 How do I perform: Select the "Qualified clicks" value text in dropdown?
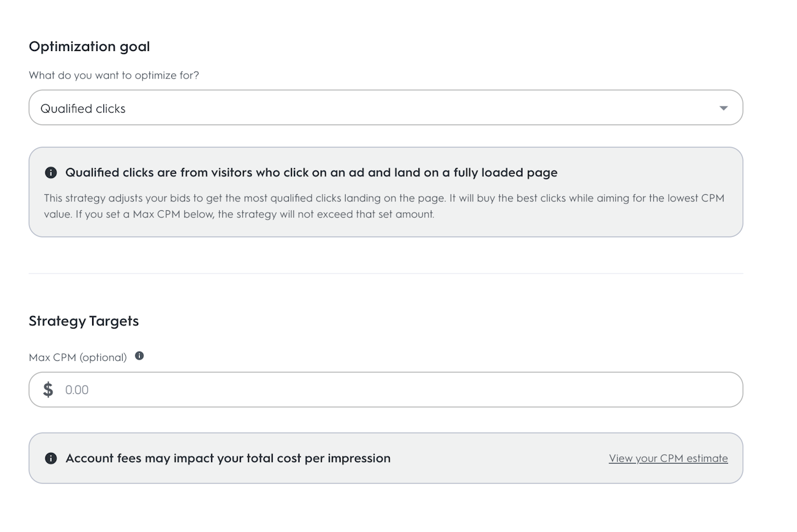pos(83,109)
